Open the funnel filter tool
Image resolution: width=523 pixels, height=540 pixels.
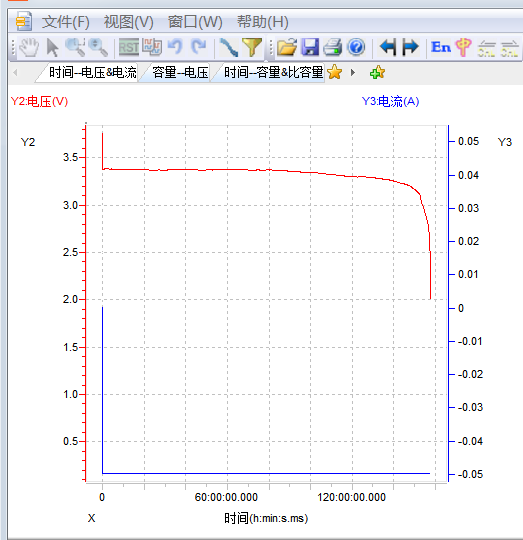[252, 47]
